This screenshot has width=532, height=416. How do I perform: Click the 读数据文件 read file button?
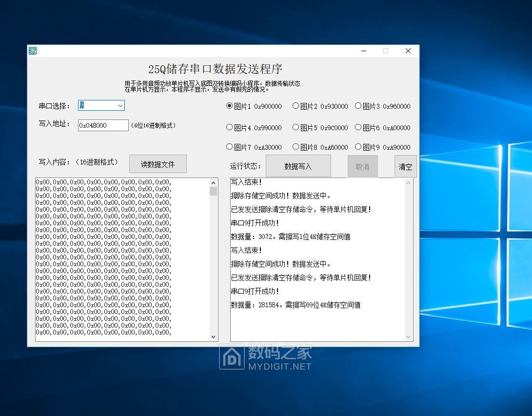[158, 164]
